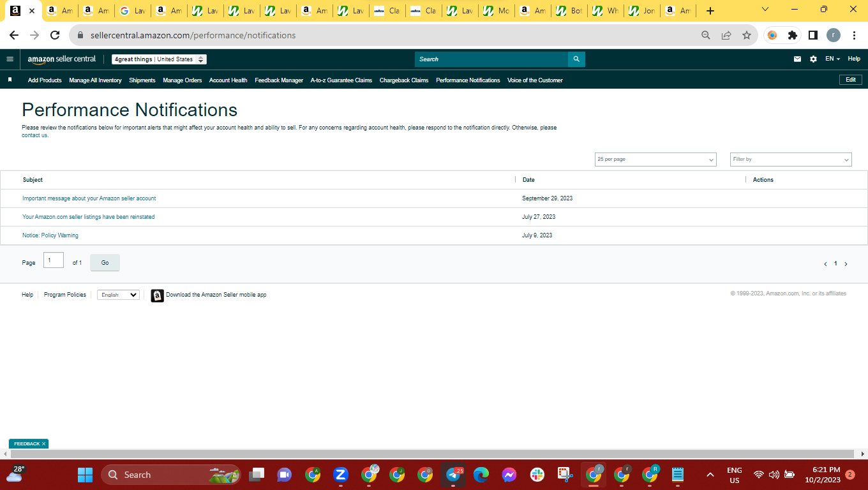This screenshot has height=490, width=868.
Task: Click the Seller Central search field
Action: 491,59
